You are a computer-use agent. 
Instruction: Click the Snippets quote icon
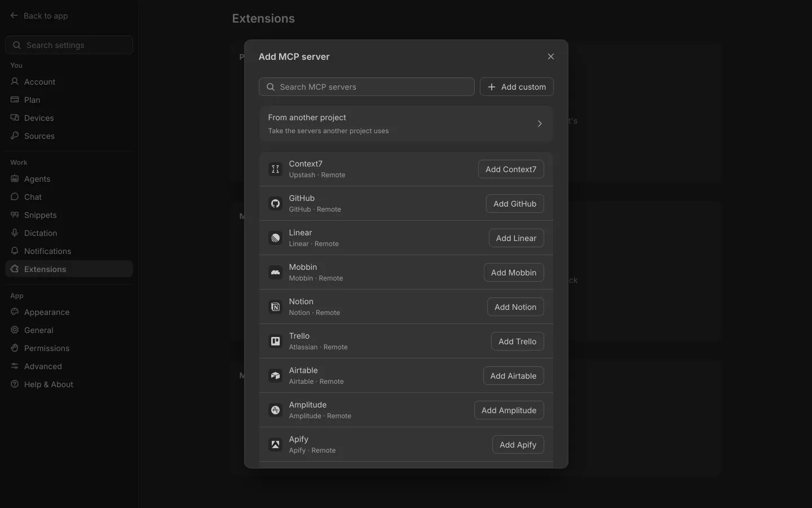point(15,215)
